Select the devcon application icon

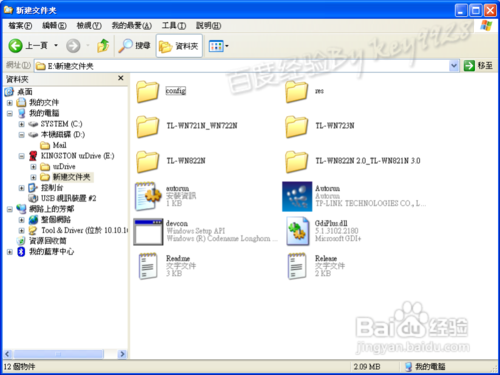(x=148, y=232)
